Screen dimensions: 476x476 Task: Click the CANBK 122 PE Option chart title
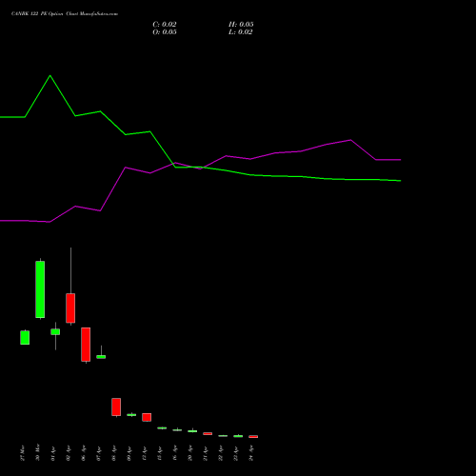coord(65,14)
